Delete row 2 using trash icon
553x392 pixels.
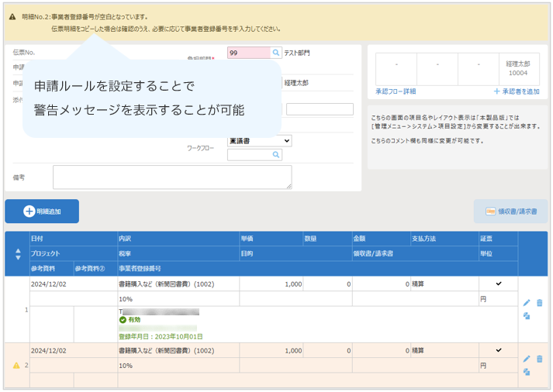(539, 359)
